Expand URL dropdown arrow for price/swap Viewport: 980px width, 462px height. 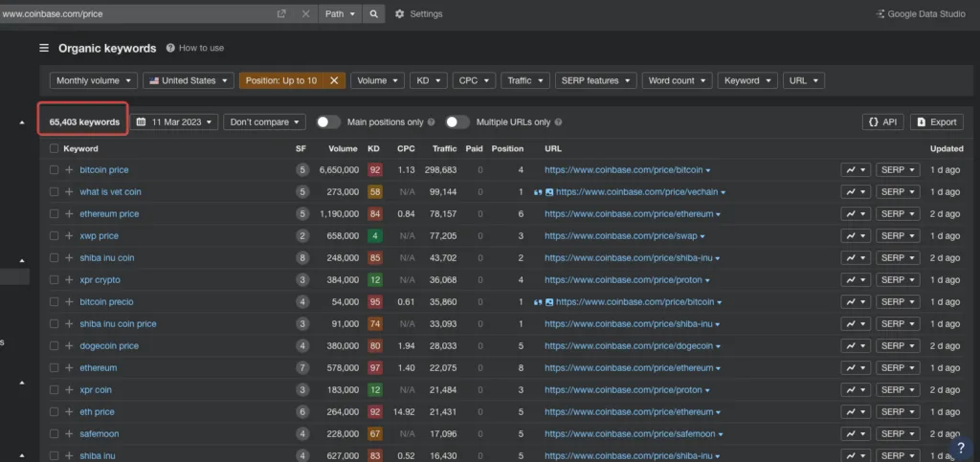pos(703,236)
